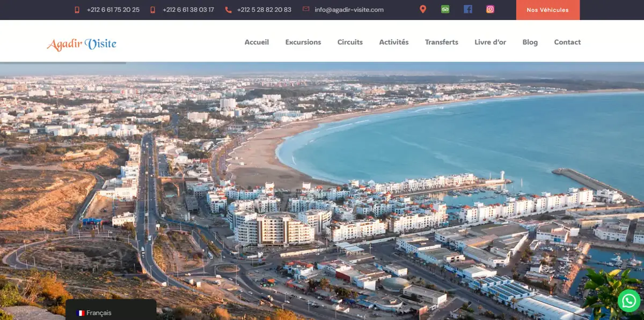
Task: Click the landline handset icon
Action: pos(228,10)
